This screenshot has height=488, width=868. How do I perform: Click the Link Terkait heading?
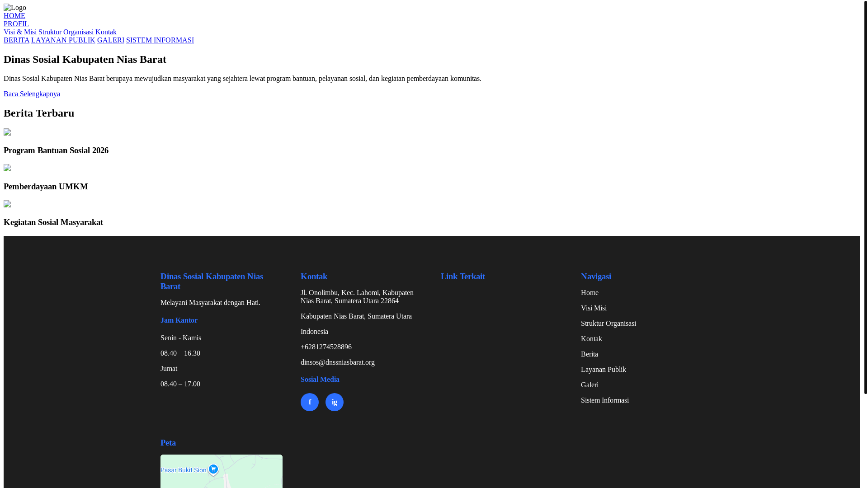point(463,277)
